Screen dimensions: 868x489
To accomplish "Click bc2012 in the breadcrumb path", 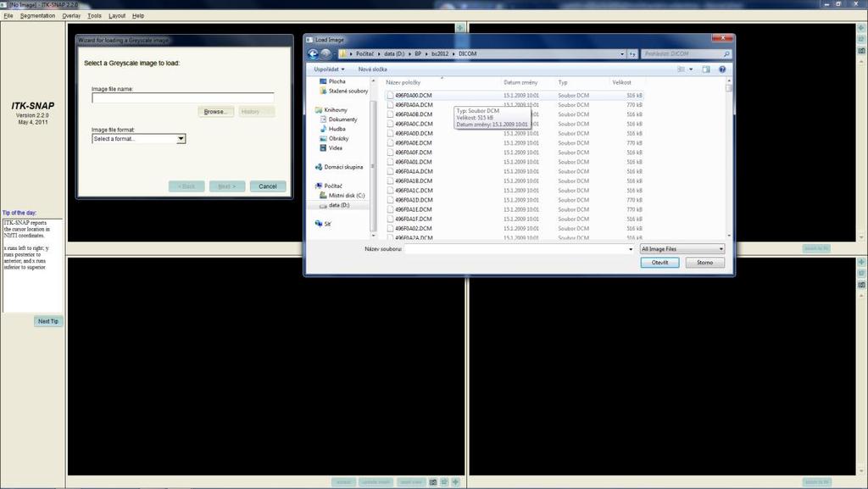I will (440, 53).
